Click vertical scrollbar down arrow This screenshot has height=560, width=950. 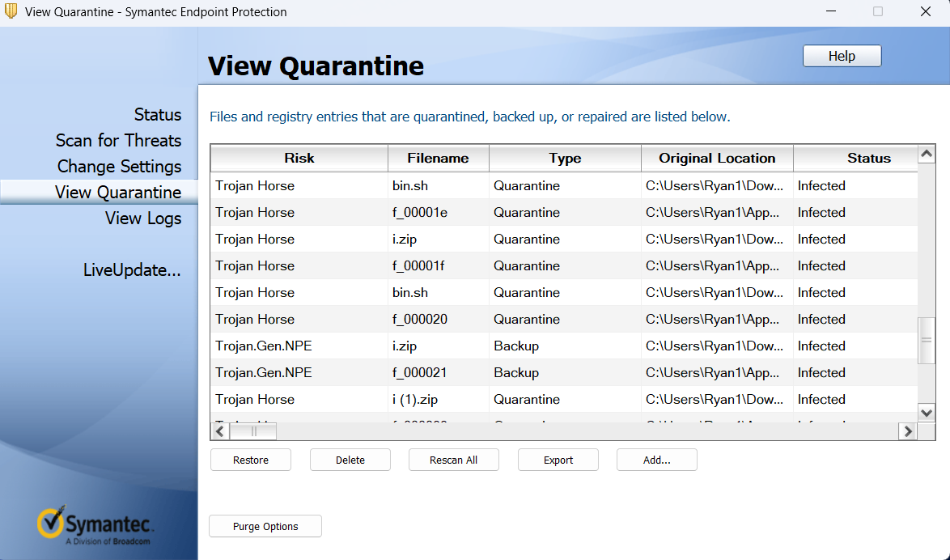click(x=927, y=414)
